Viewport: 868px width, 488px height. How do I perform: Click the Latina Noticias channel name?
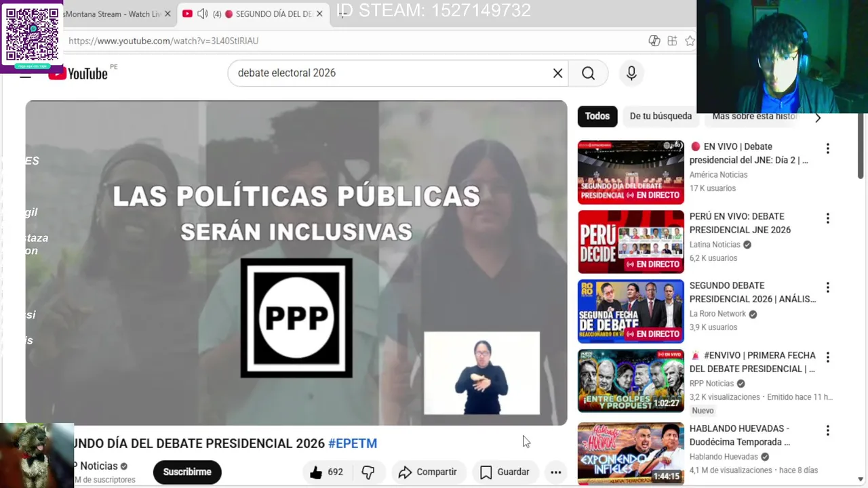[715, 245]
